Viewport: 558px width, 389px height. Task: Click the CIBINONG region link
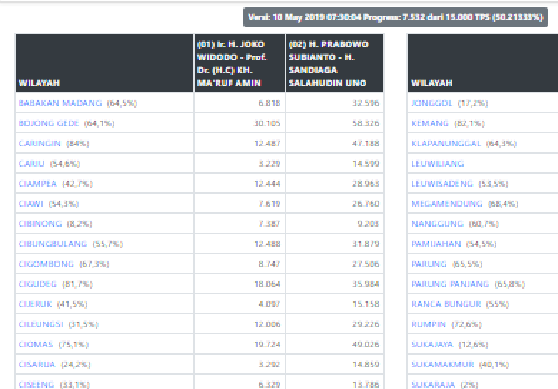coord(40,224)
